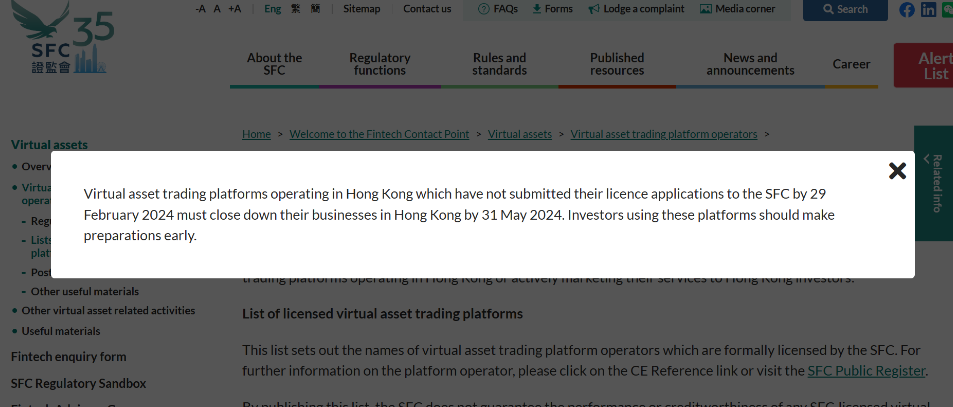Click the SFC Public Register link

pos(866,371)
